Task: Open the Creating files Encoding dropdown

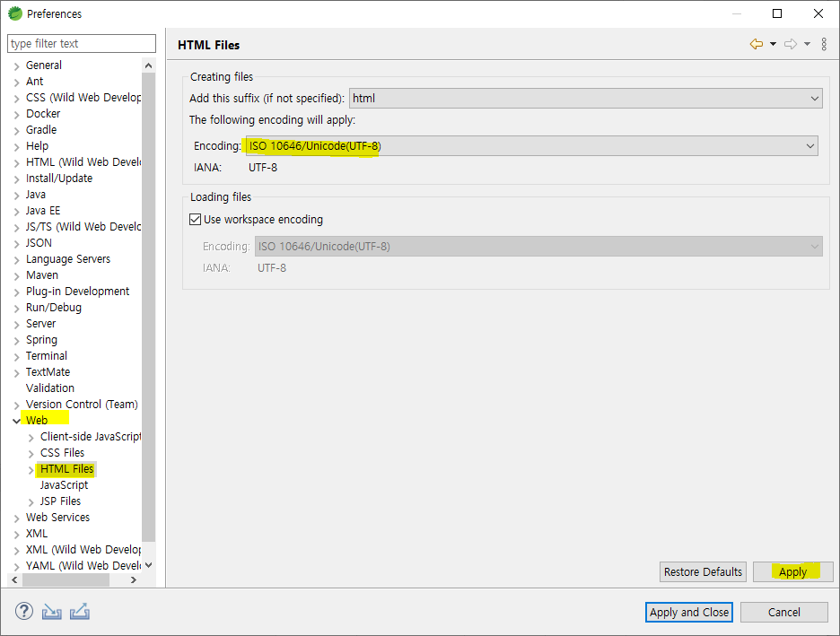Action: click(x=531, y=145)
